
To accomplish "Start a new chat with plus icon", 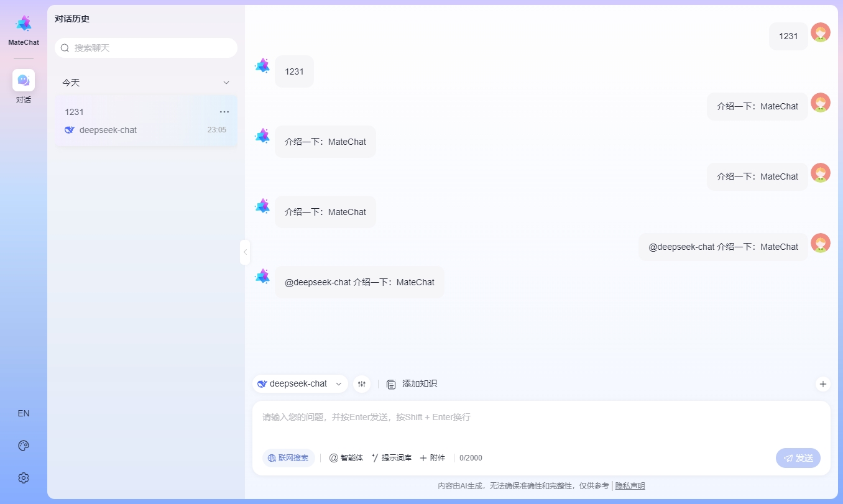I will coord(823,384).
